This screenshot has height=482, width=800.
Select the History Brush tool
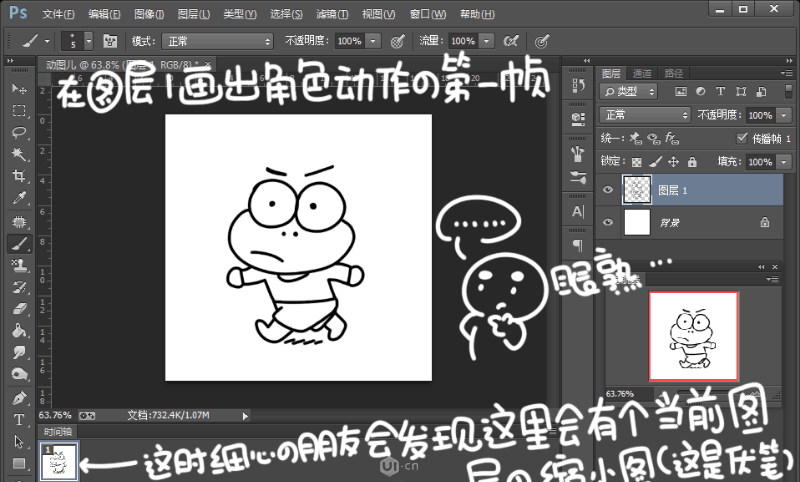pos(19,287)
